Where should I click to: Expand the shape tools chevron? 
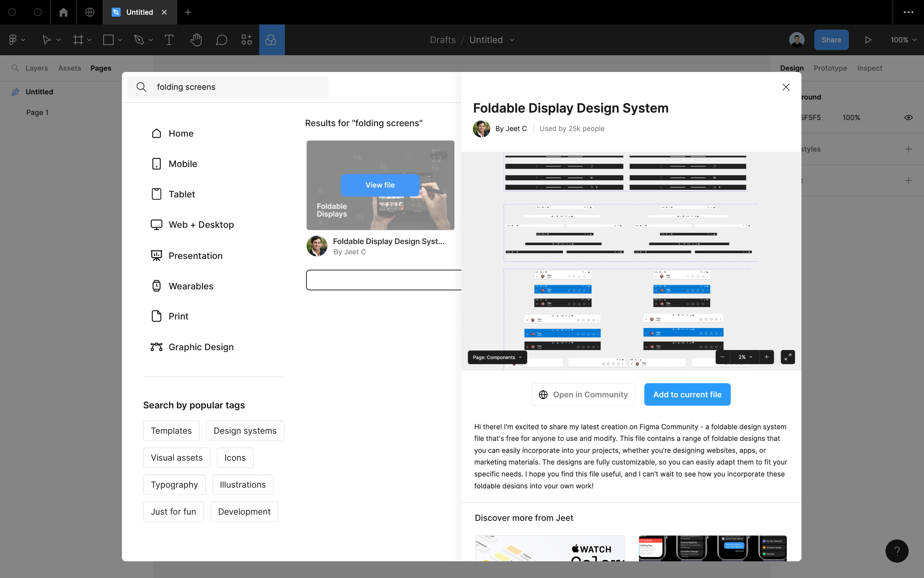pyautogui.click(x=119, y=40)
